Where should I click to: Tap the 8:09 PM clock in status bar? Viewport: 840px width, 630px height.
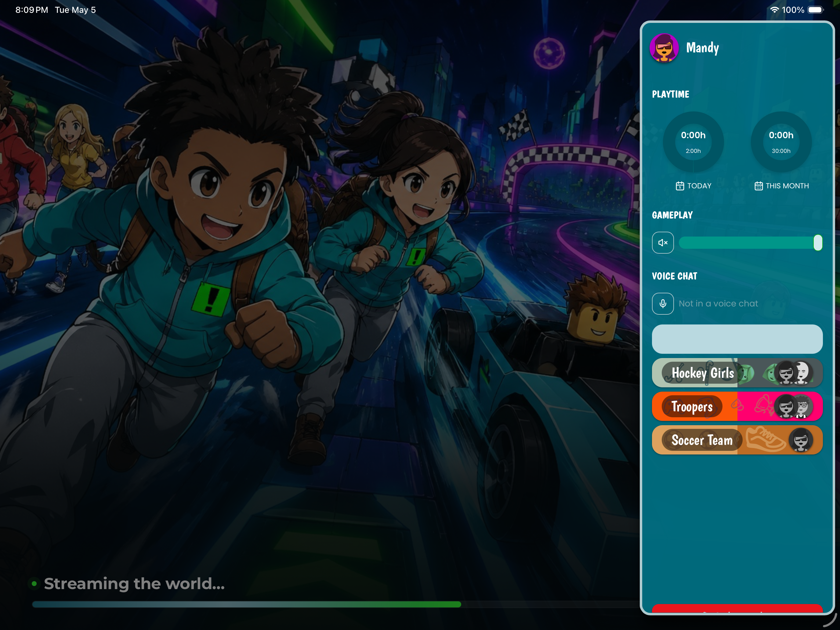click(x=31, y=10)
